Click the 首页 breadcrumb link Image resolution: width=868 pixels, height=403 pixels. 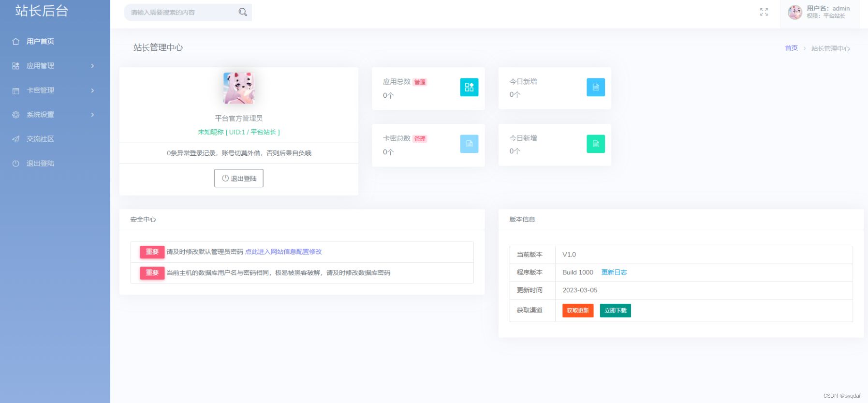[x=791, y=48]
